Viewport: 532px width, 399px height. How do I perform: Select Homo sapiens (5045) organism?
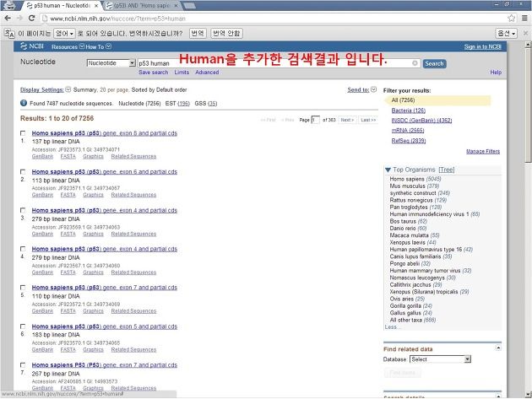tap(415, 179)
